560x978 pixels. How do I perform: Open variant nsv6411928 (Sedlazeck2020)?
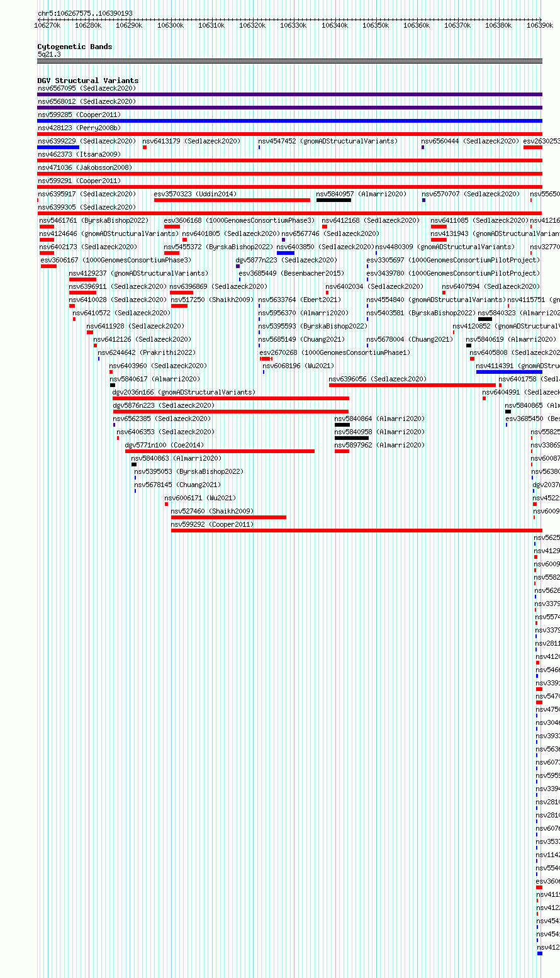tap(135, 326)
